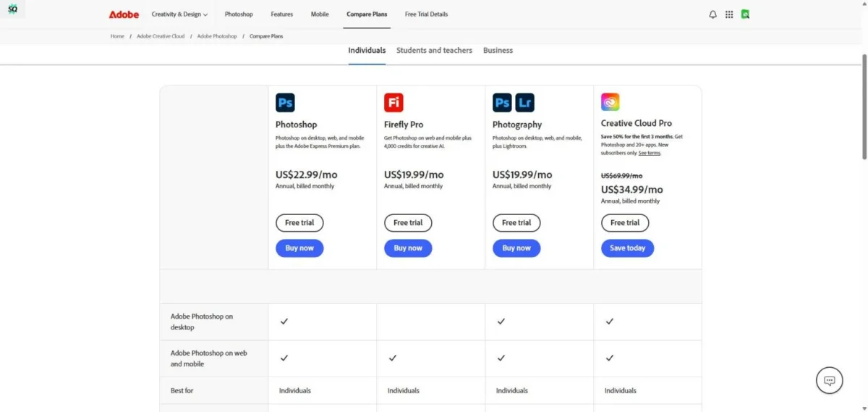Viewport: 868px width, 412px height.
Task: Click the Photoshop column desktop checkmark
Action: pyautogui.click(x=284, y=321)
